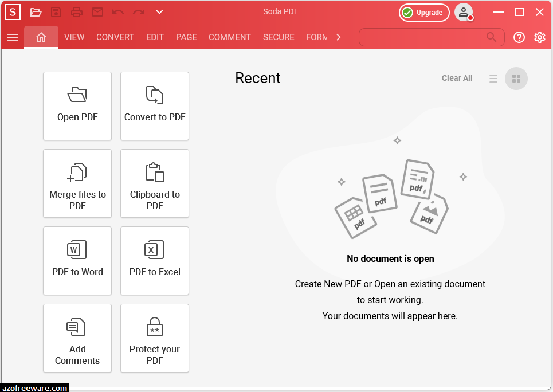Switch to the CONVERT tab

click(x=115, y=37)
